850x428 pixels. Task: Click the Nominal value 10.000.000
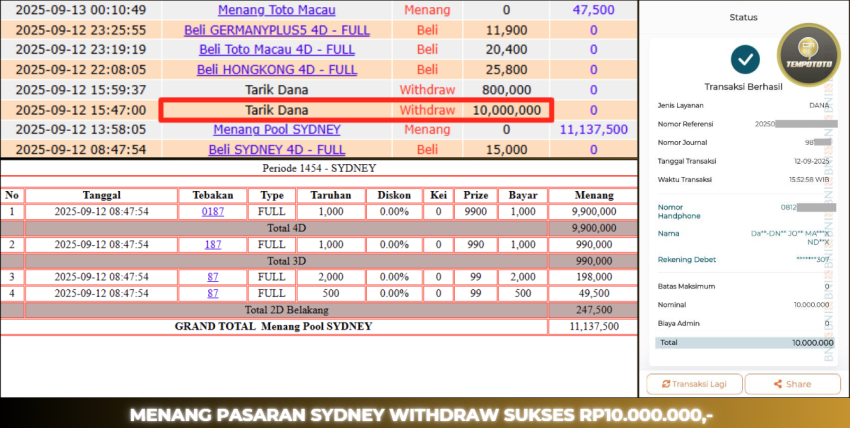pos(812,304)
